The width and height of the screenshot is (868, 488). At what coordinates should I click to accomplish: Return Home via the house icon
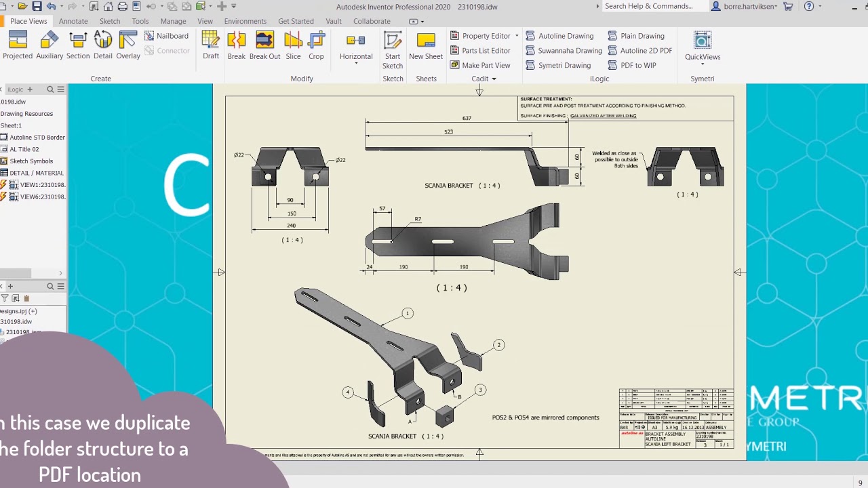tap(108, 6)
